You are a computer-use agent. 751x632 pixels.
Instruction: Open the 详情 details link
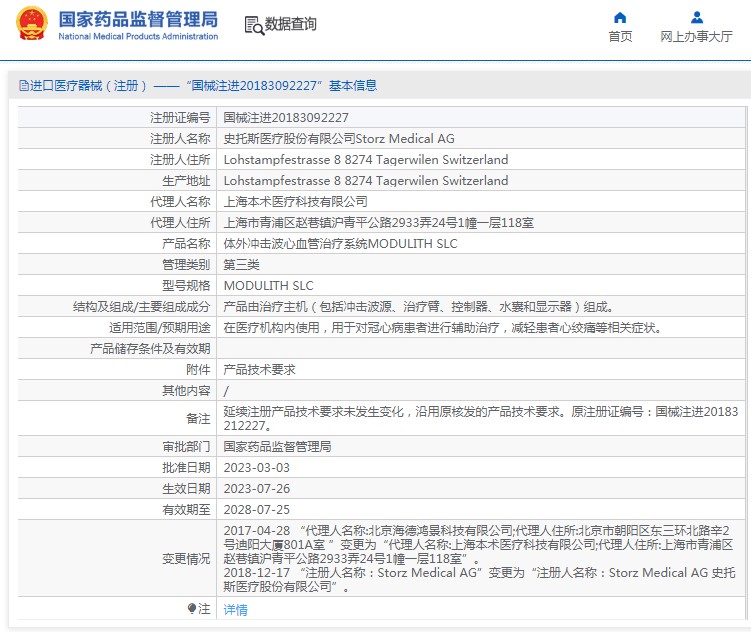coord(236,609)
